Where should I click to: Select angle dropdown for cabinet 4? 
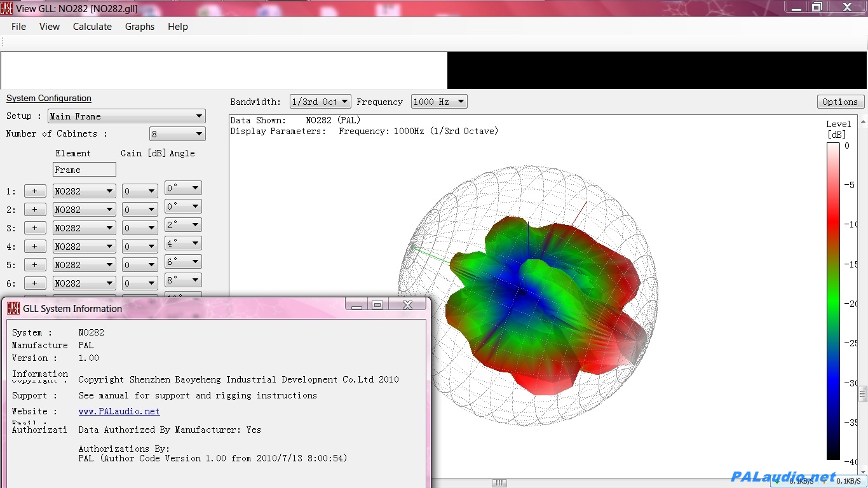183,243
